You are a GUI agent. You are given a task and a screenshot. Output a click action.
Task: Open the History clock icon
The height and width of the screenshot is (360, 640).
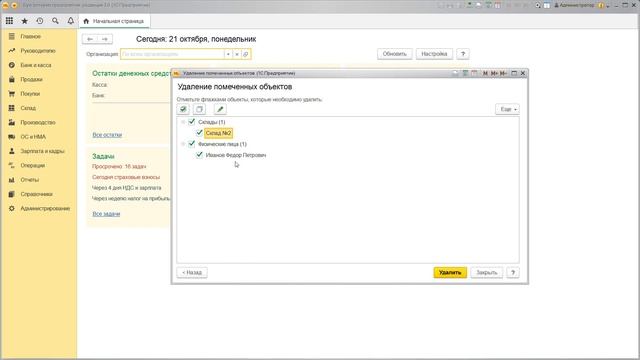[40, 21]
